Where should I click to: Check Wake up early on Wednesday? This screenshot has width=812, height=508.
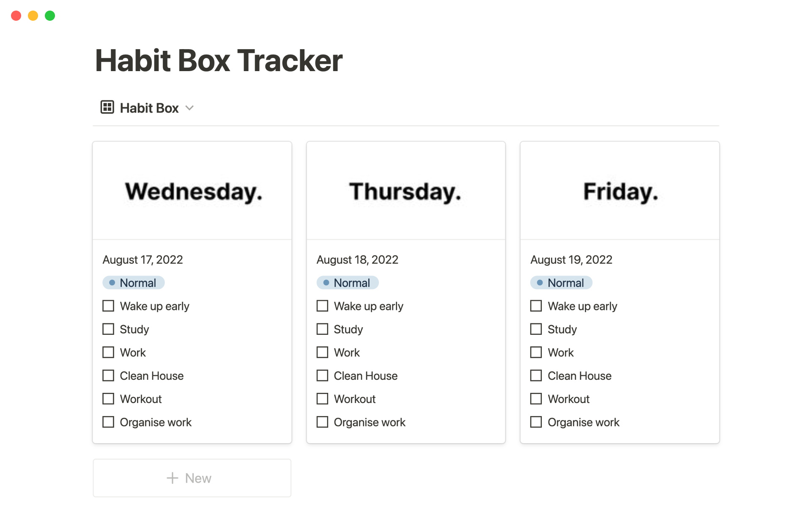[108, 306]
